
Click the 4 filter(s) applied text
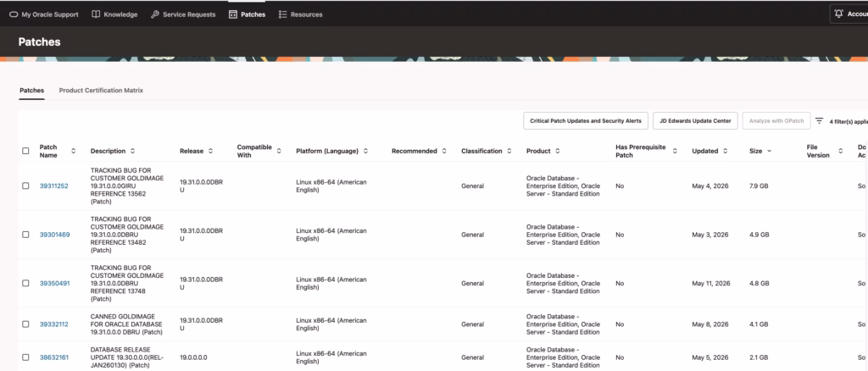(848, 121)
